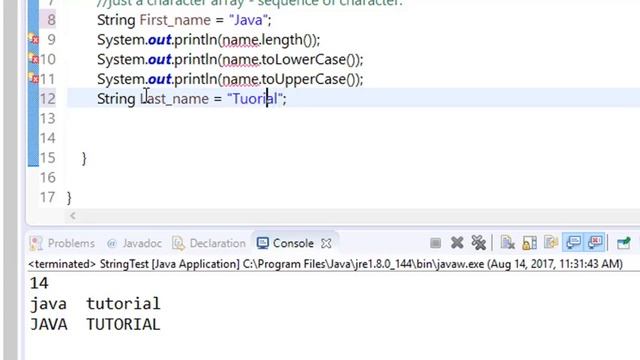Click Remove All Terminated Launches icon

point(478,243)
